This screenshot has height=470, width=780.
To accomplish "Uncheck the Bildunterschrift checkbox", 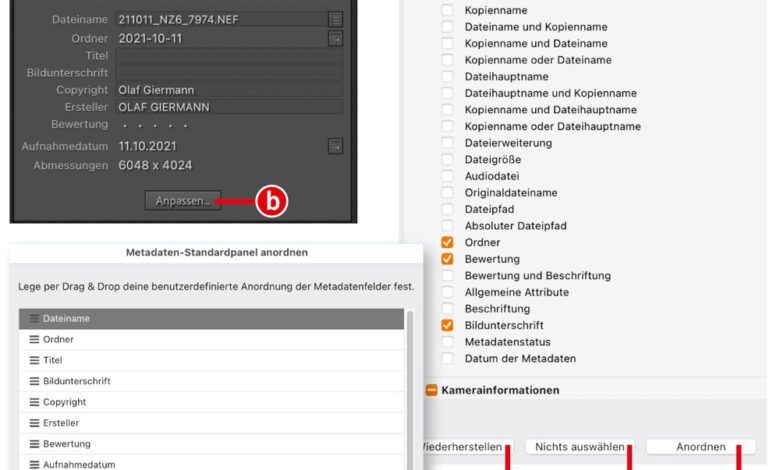I will coord(447,325).
